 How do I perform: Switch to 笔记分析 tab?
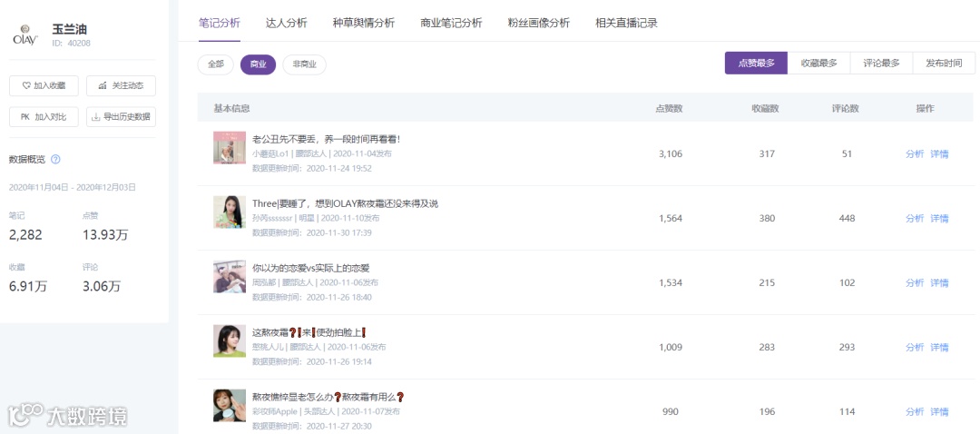(220, 23)
